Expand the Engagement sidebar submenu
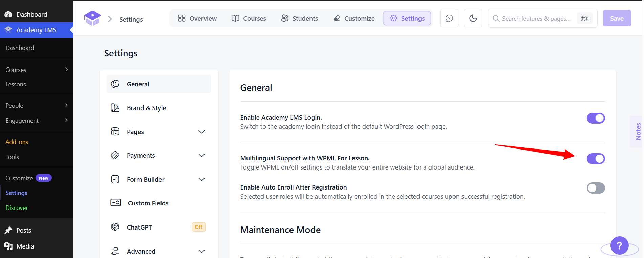Screen dimensions: 644x258 [x=66, y=120]
